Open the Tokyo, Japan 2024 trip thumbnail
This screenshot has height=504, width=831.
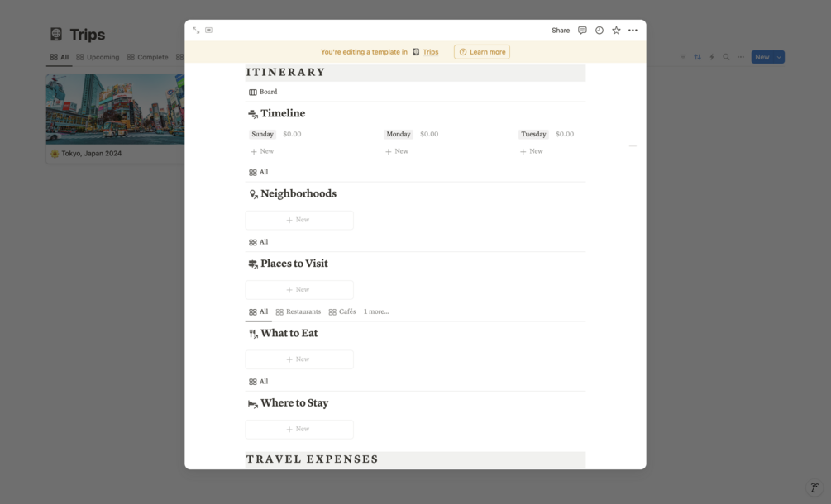pos(115,109)
